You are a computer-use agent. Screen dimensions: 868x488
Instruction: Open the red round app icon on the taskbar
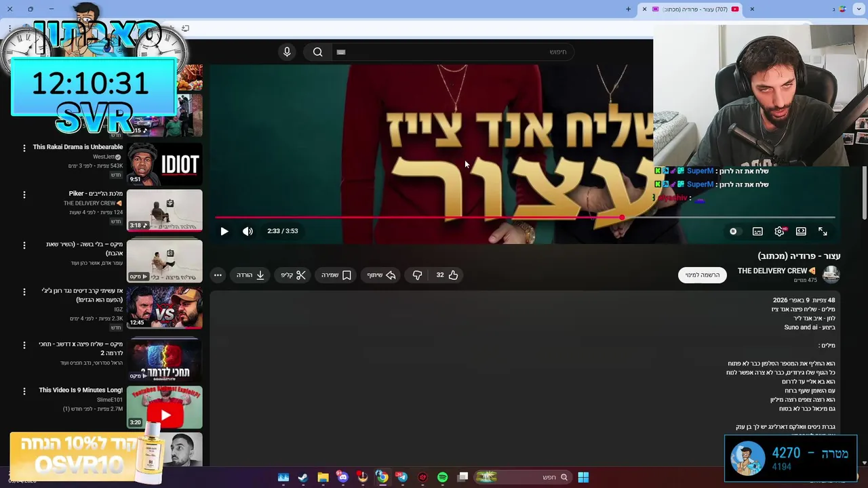coord(423,477)
